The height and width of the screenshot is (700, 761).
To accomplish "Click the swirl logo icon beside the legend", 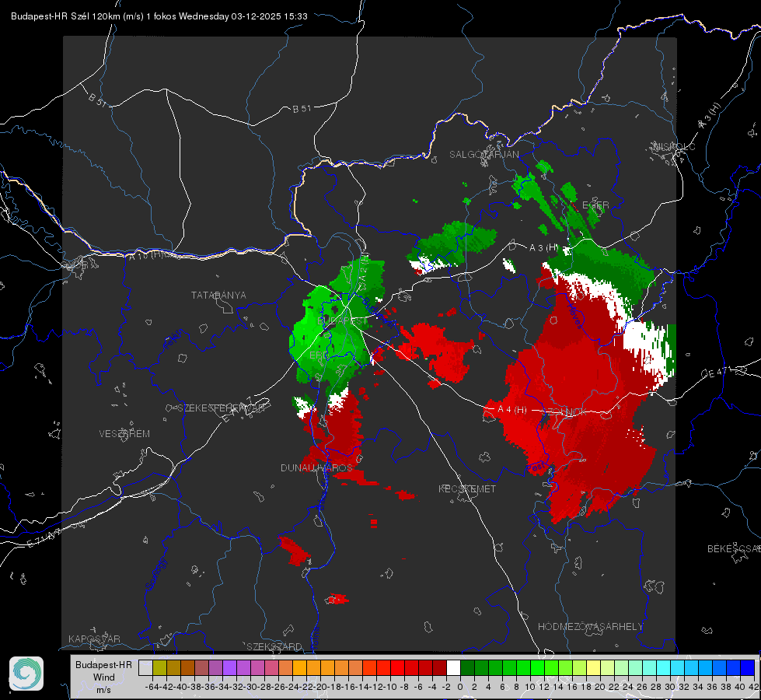I will click(26, 674).
